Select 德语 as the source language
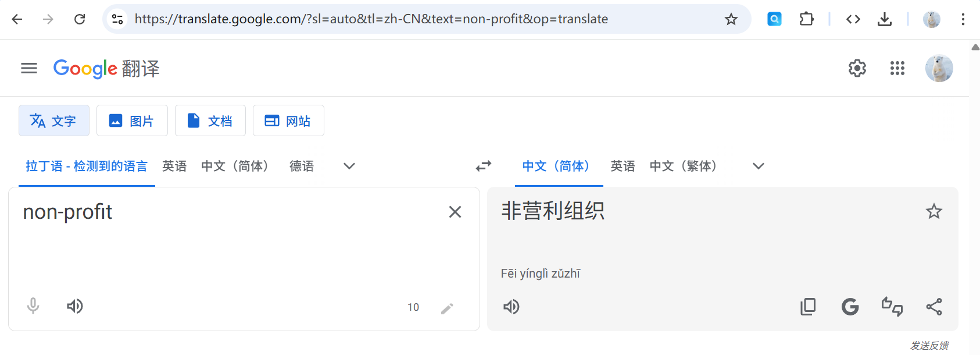The height and width of the screenshot is (355, 980). pos(302,166)
